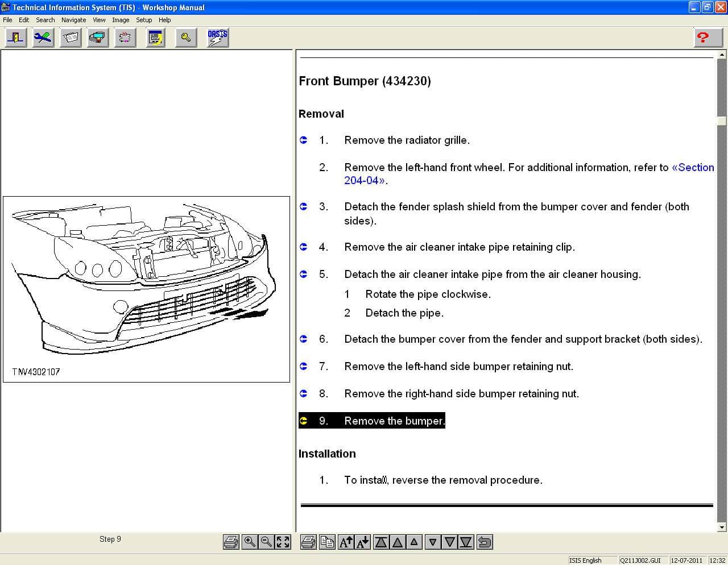Open the wrench and screwdriver tools icon
The image size is (728, 565).
tap(43, 38)
